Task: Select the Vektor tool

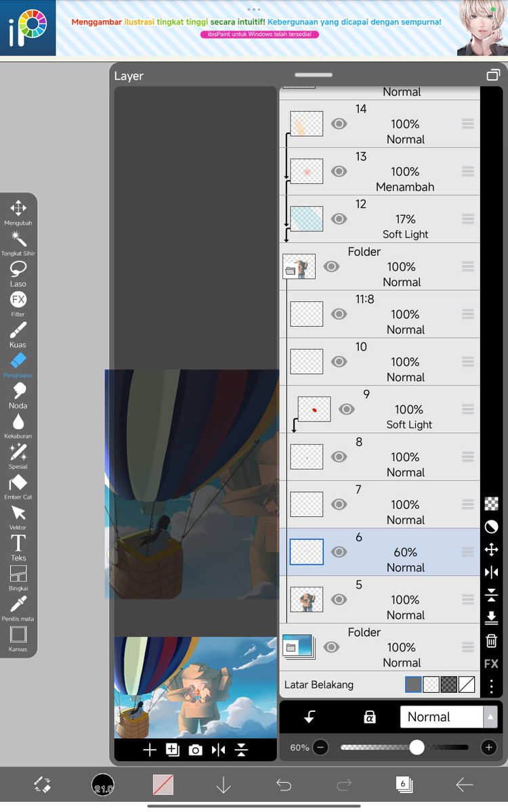Action: [18, 517]
